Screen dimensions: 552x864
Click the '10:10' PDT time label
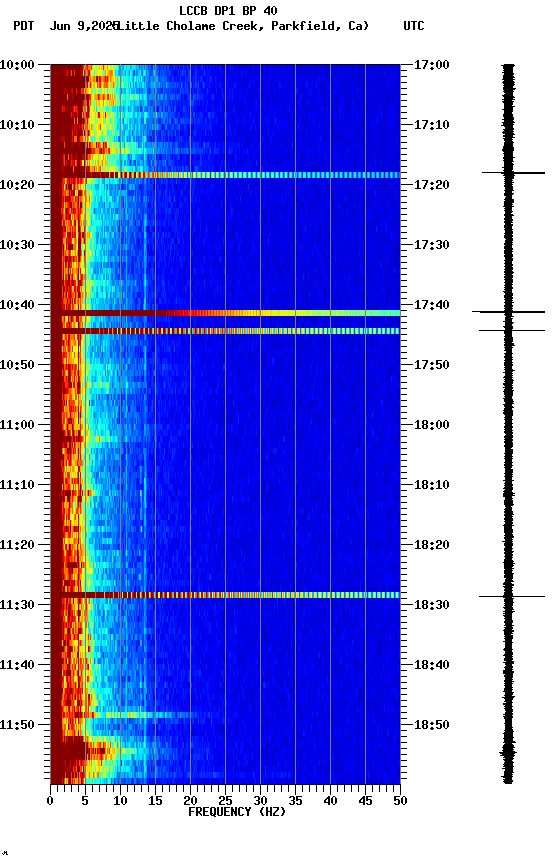coord(17,125)
